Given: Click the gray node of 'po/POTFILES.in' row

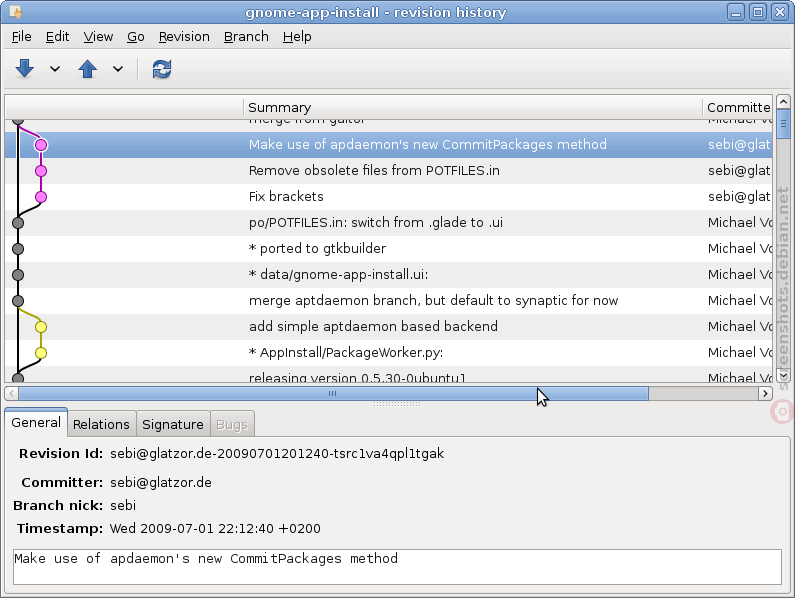Looking at the screenshot, I should click(x=18, y=223).
